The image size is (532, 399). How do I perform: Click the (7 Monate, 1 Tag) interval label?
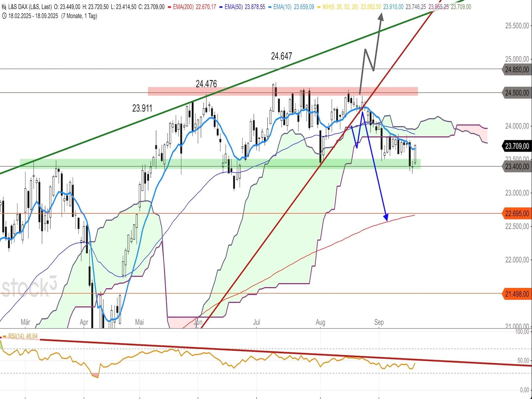(79, 16)
